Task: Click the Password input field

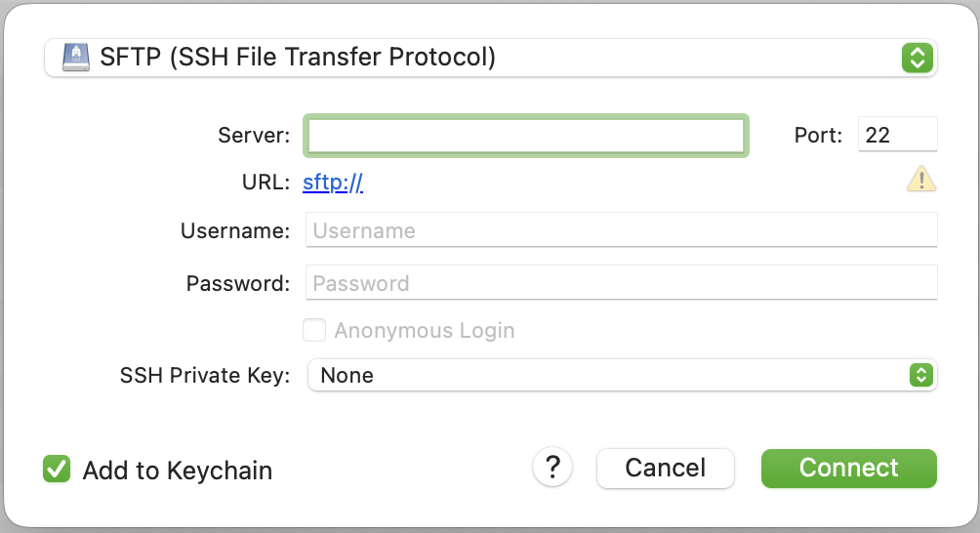Action: [621, 283]
